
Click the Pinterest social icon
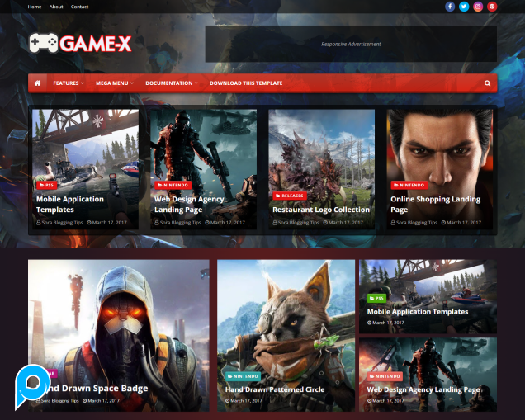pos(492,7)
